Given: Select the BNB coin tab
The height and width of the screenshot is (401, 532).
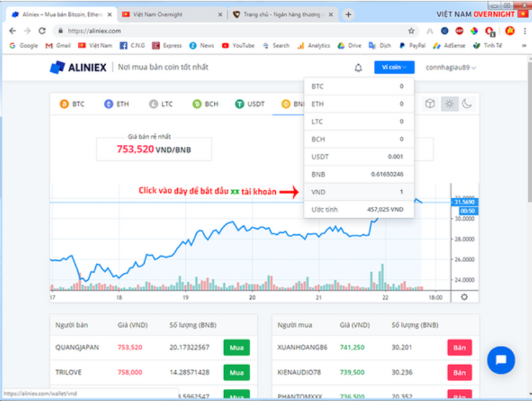Looking at the screenshot, I should tap(293, 104).
